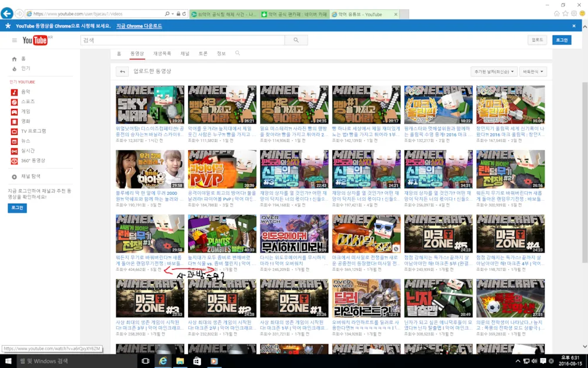Screen dimensions: 588x368
Task: Click the Internet Explorer taskbar icon
Action: [x=163, y=361]
